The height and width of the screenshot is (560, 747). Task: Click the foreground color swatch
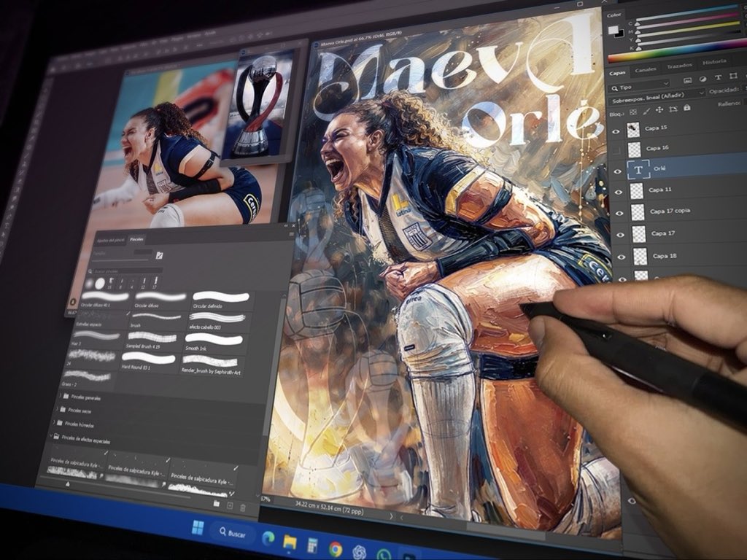pos(613,31)
